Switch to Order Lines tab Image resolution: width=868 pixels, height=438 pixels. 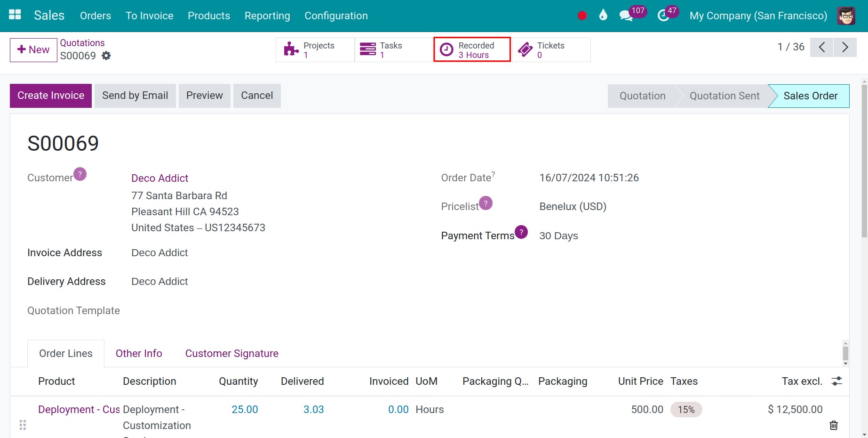coord(66,354)
